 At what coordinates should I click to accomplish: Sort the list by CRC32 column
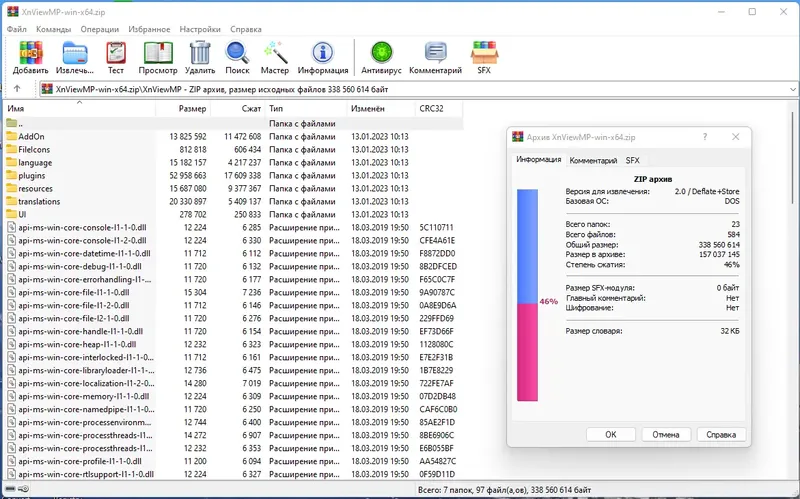[x=439, y=108]
